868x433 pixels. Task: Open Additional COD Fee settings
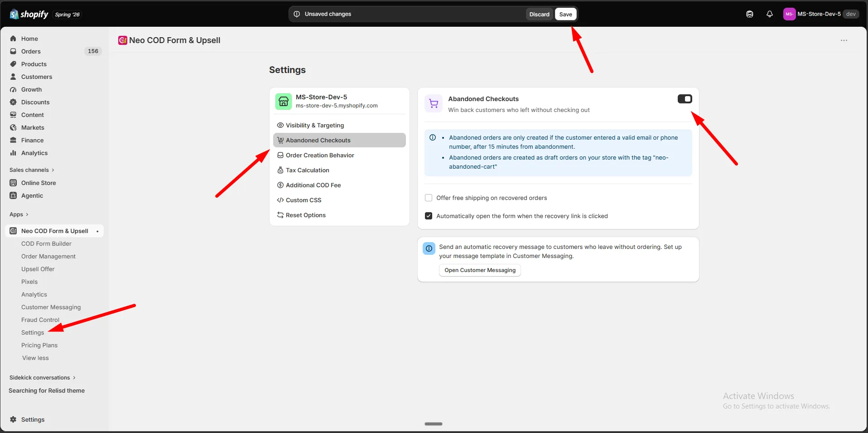[339, 185]
